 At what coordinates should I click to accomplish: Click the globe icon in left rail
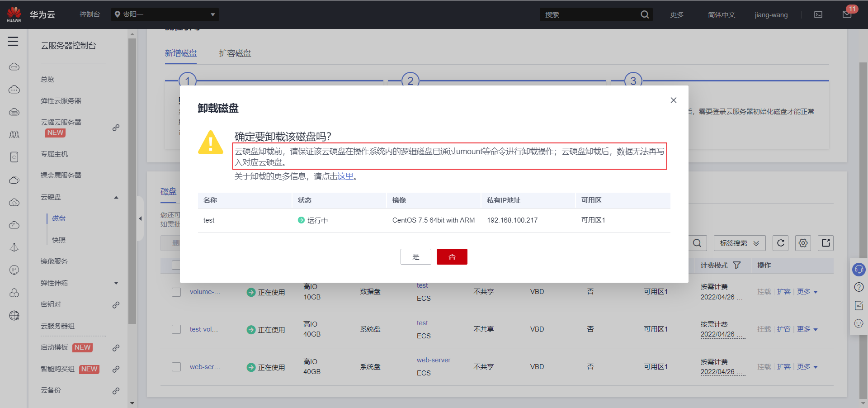click(x=14, y=316)
